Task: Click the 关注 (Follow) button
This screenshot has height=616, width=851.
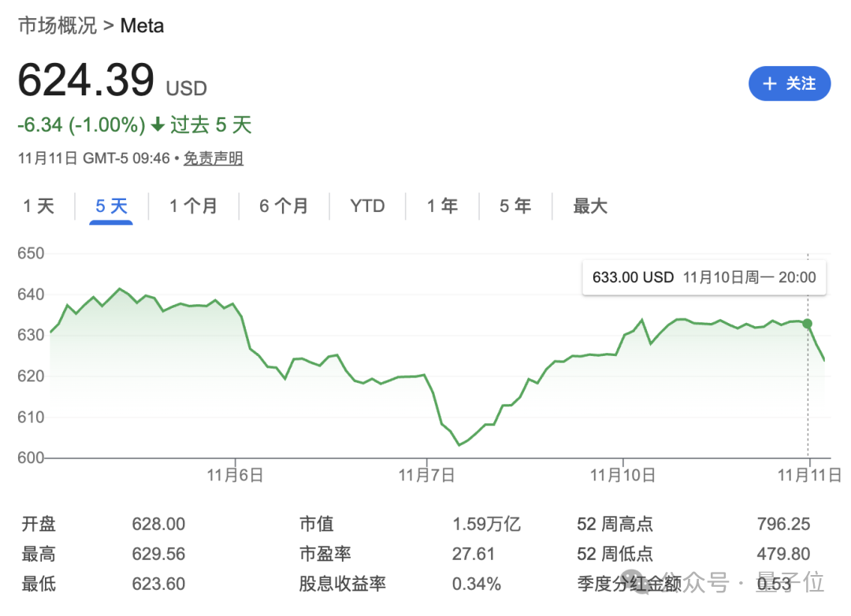Action: tap(789, 83)
